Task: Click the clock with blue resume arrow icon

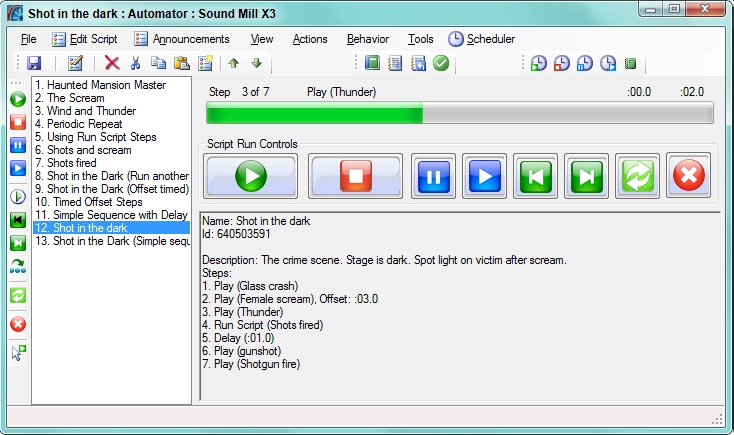Action: tap(608, 63)
